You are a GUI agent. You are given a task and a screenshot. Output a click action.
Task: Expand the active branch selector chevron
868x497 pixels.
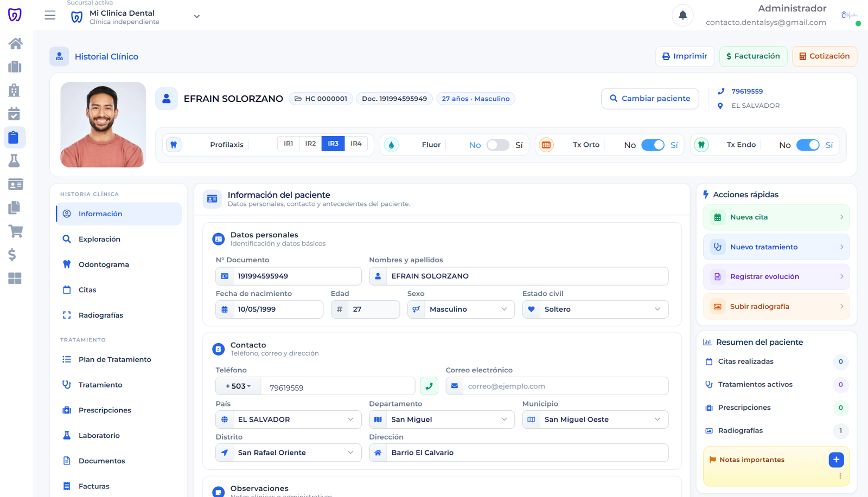[x=197, y=16]
